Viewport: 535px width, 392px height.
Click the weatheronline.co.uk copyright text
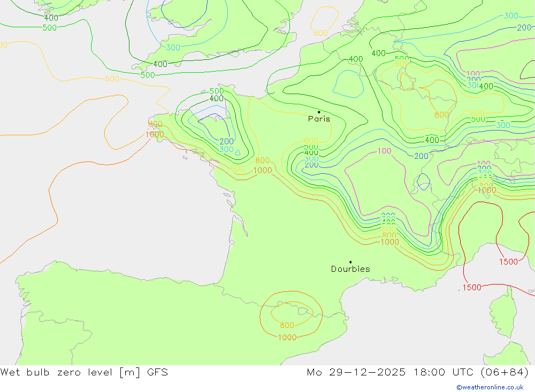(x=490, y=387)
